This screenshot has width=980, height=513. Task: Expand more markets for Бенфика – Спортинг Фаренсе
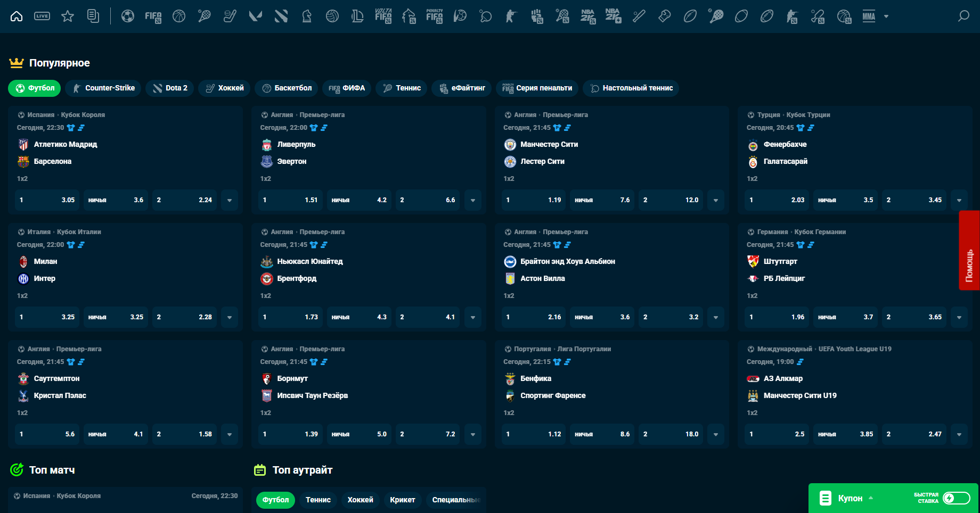[716, 434]
